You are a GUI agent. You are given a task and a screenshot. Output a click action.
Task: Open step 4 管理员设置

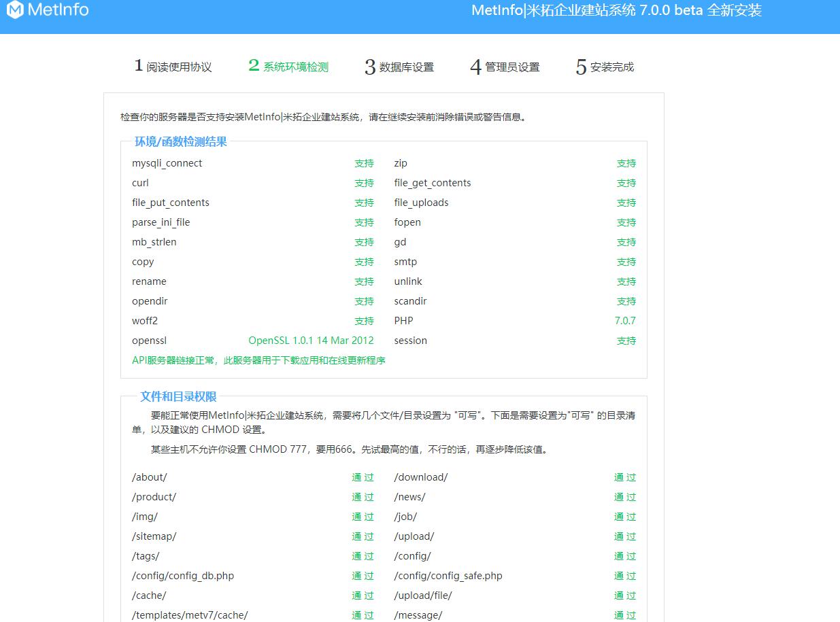(504, 66)
